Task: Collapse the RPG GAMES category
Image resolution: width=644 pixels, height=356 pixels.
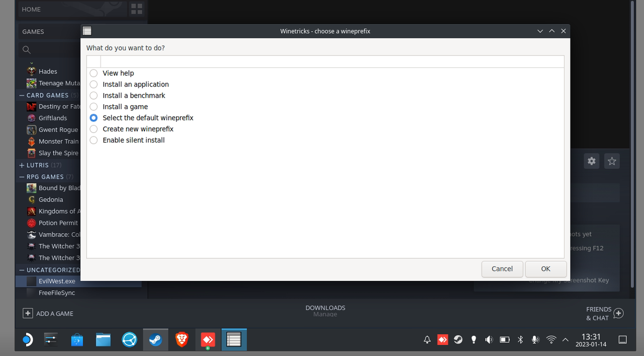Action: tap(22, 177)
